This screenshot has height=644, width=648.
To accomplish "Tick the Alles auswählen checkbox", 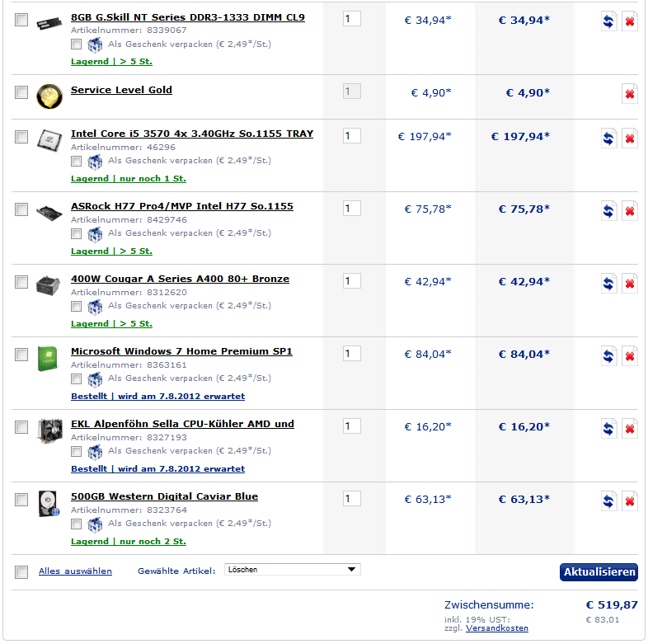I will (x=21, y=572).
